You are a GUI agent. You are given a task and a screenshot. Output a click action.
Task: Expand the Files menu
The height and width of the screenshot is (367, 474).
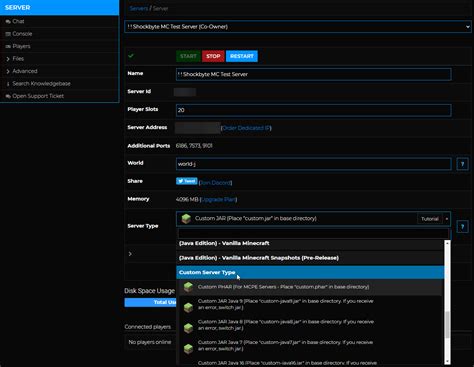18,59
